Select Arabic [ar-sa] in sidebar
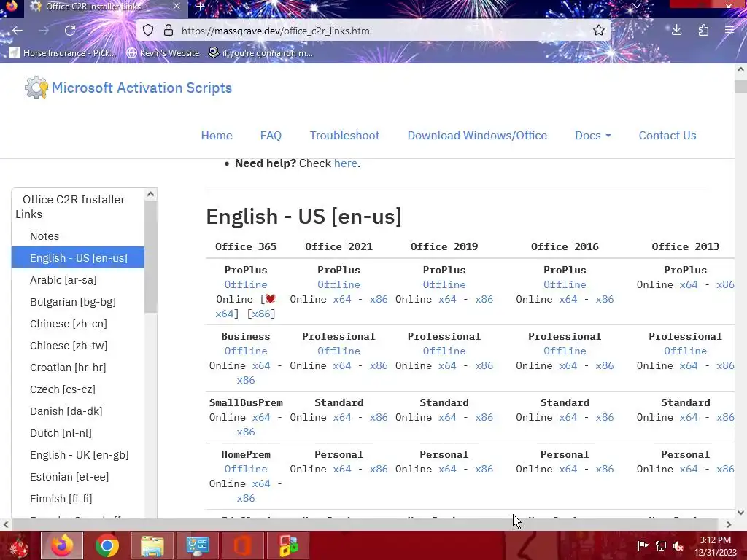The image size is (747, 560). [63, 280]
